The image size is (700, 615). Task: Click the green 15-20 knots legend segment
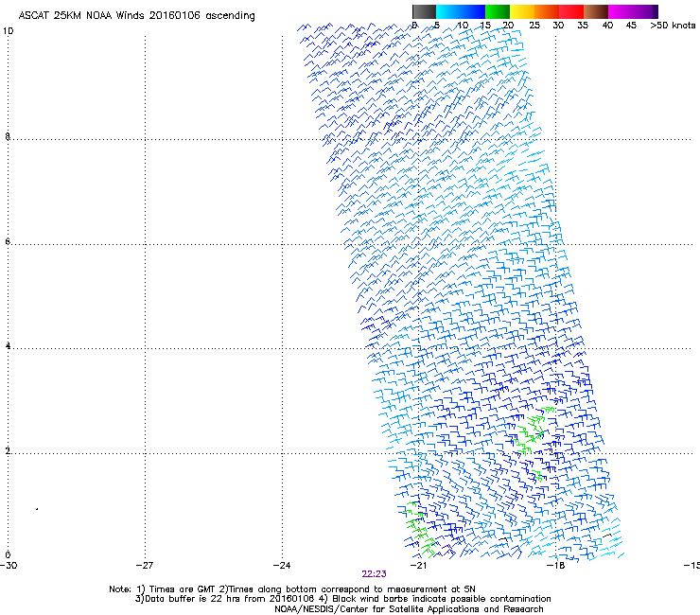[498, 11]
